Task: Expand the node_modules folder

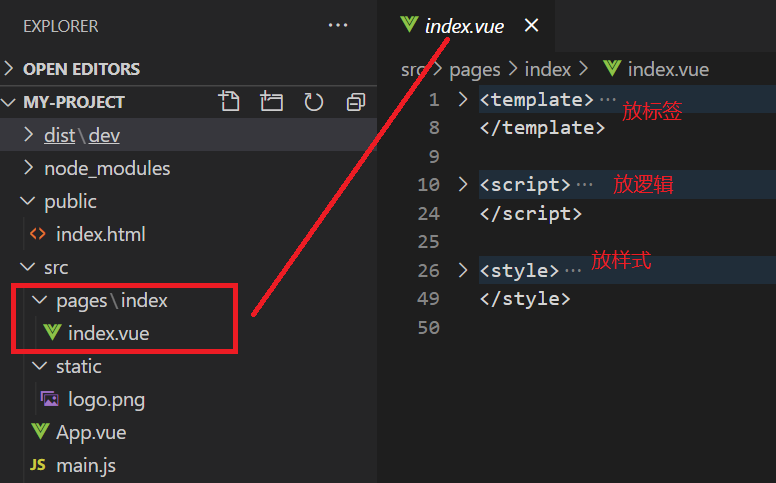Action: tap(29, 168)
